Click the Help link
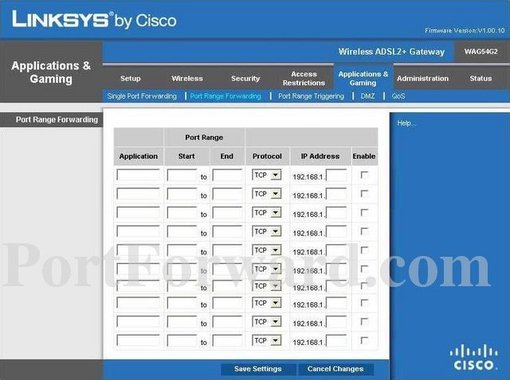The height and width of the screenshot is (380, 510). (x=406, y=123)
